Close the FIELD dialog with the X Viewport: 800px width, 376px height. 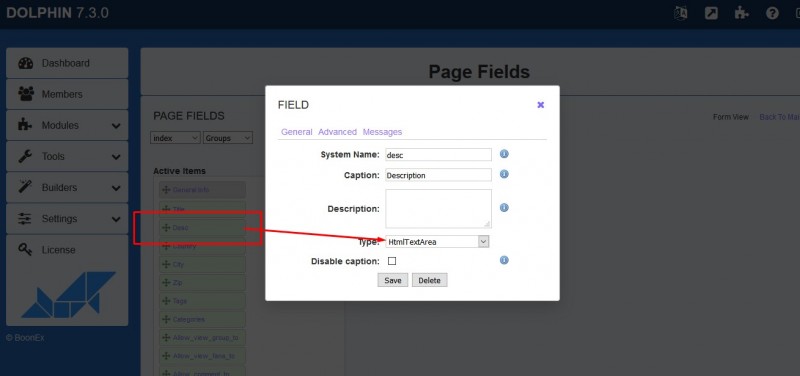[x=541, y=105]
